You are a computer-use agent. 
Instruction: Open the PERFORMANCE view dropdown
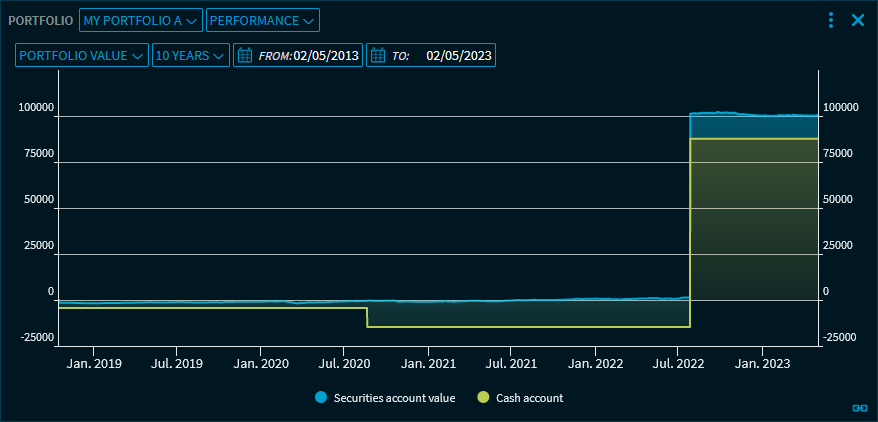click(262, 20)
